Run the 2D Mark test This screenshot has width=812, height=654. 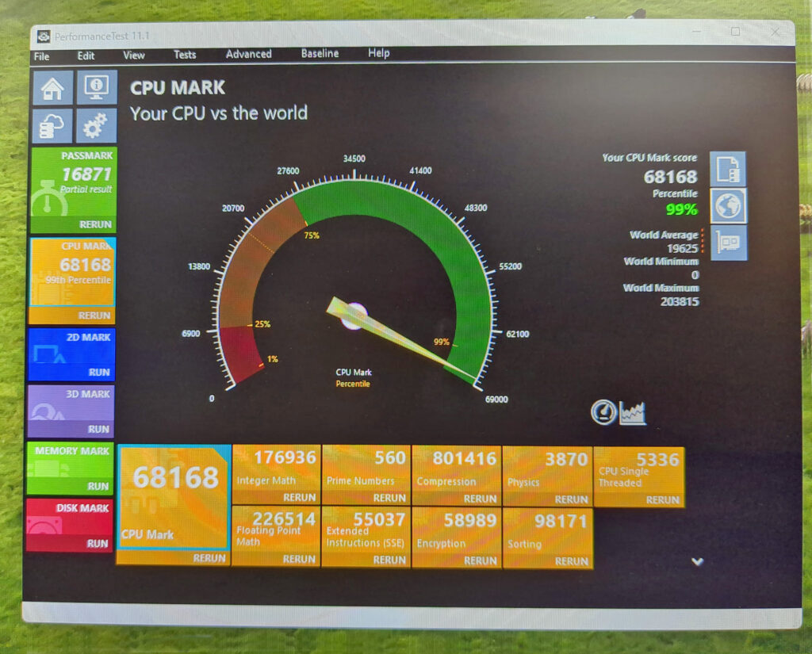(98, 373)
